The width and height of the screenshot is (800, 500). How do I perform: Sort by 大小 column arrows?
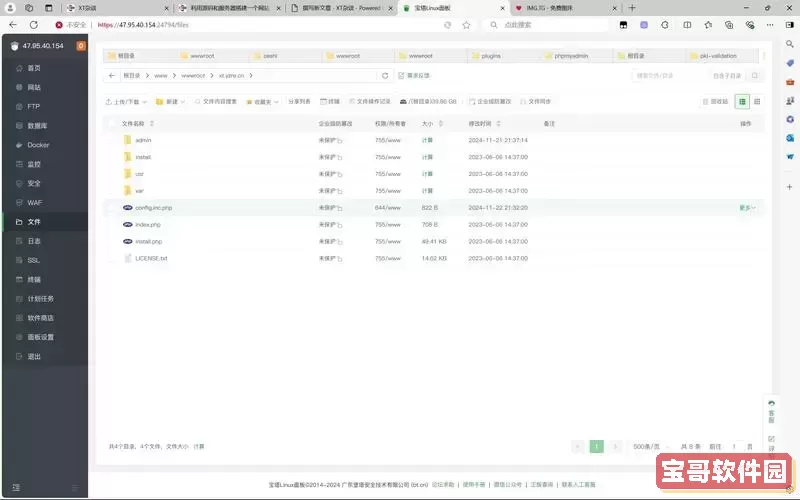[441, 124]
